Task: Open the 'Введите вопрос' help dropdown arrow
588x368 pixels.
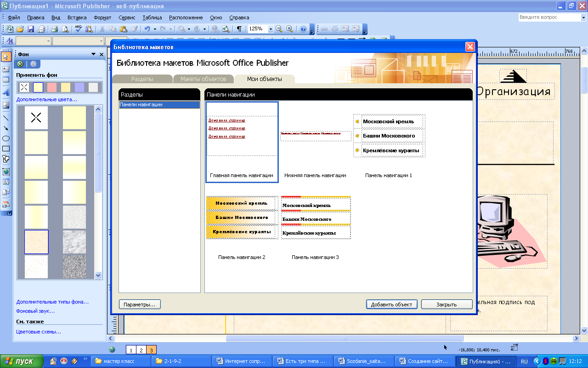Action: [583, 17]
